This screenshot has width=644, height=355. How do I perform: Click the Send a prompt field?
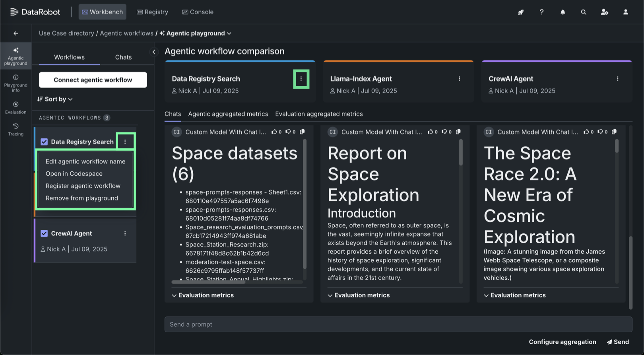click(x=398, y=324)
